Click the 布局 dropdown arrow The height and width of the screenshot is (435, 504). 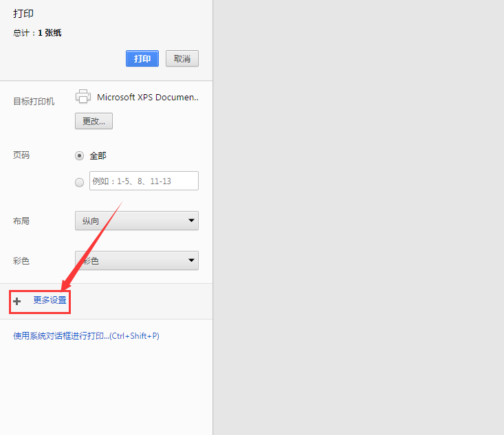click(x=190, y=221)
